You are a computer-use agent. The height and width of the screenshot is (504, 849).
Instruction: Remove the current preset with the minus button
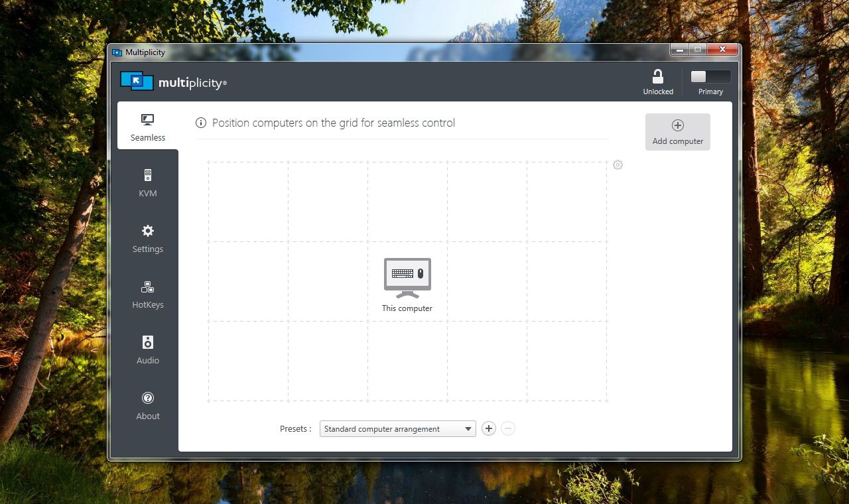(x=508, y=428)
